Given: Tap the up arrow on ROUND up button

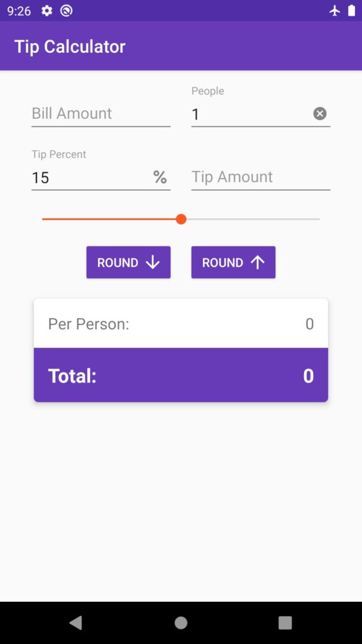Looking at the screenshot, I should (258, 262).
